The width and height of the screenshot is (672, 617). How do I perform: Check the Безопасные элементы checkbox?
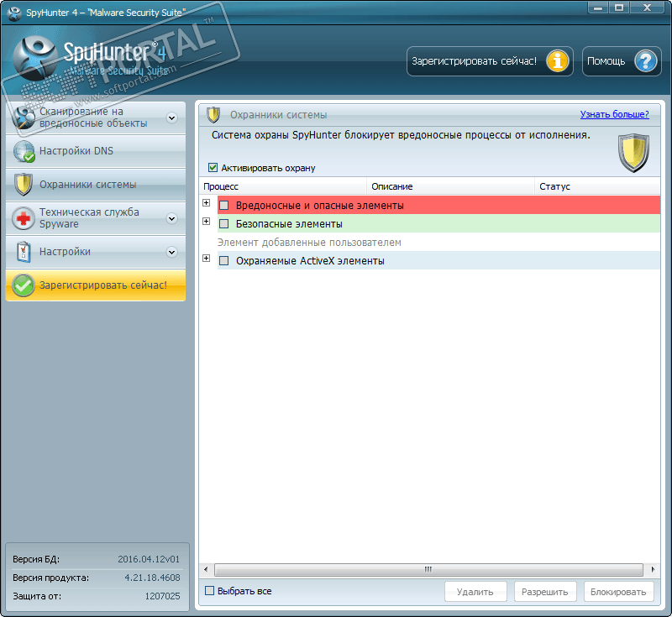click(x=223, y=224)
